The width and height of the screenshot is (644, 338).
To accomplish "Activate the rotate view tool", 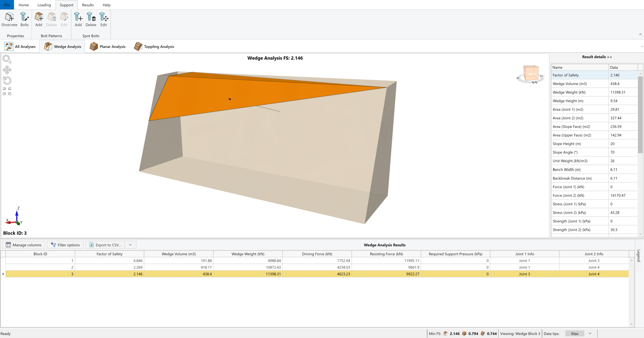I will point(7,80).
